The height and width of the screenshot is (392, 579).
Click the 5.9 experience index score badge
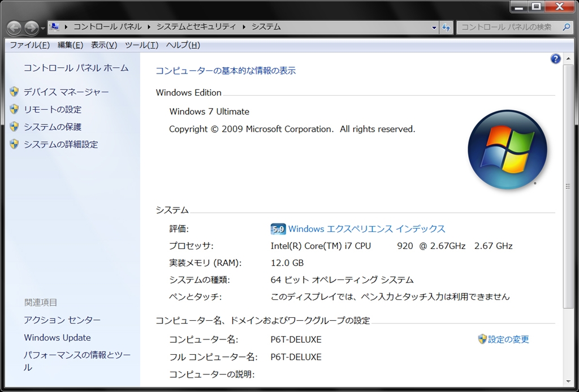click(x=278, y=229)
